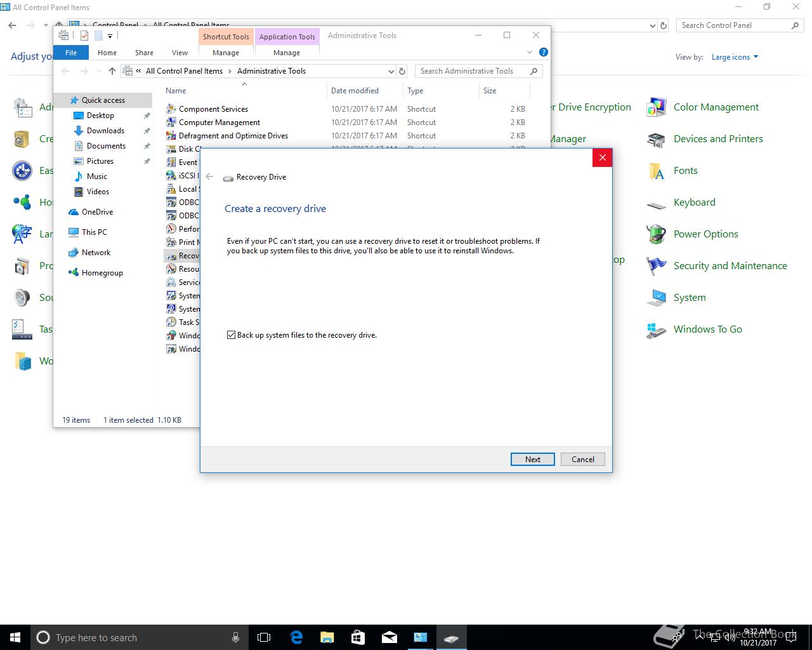Sort by Date modified column
Viewport: 812px width, 650px height.
click(355, 91)
